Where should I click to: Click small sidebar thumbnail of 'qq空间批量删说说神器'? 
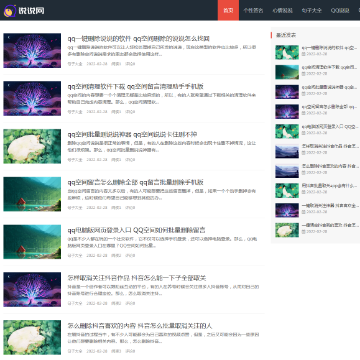coord(287,92)
